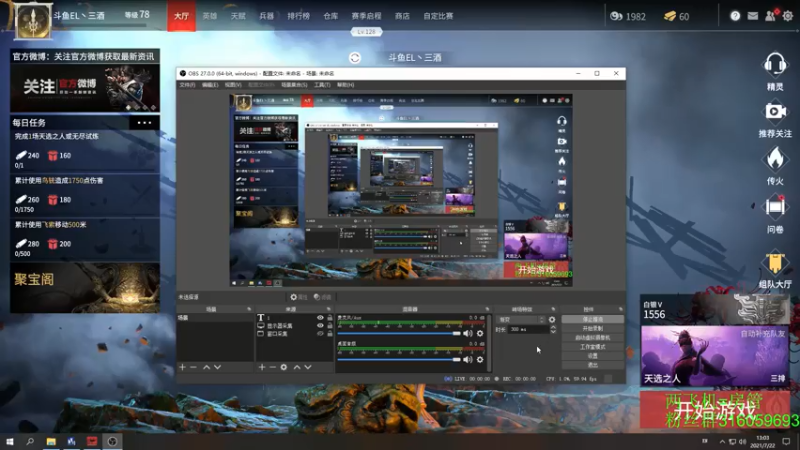Click the player avatar emblem in game
The height and width of the screenshot is (450, 800).
click(33, 21)
